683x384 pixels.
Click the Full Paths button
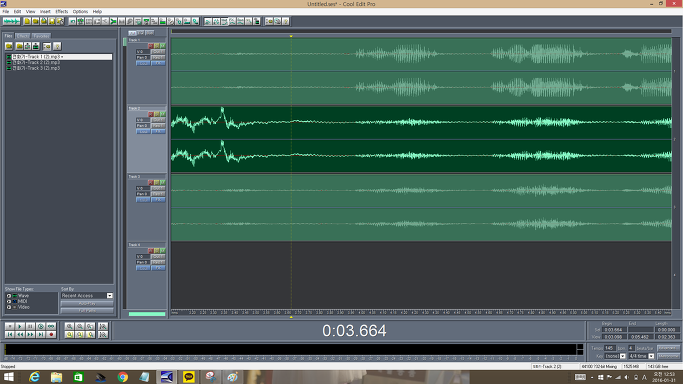coord(87,311)
